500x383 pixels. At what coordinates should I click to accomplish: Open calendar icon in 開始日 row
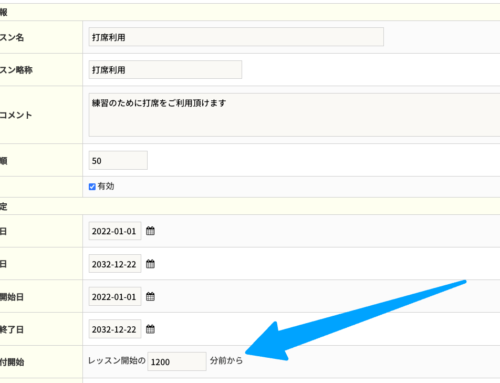[x=150, y=296]
